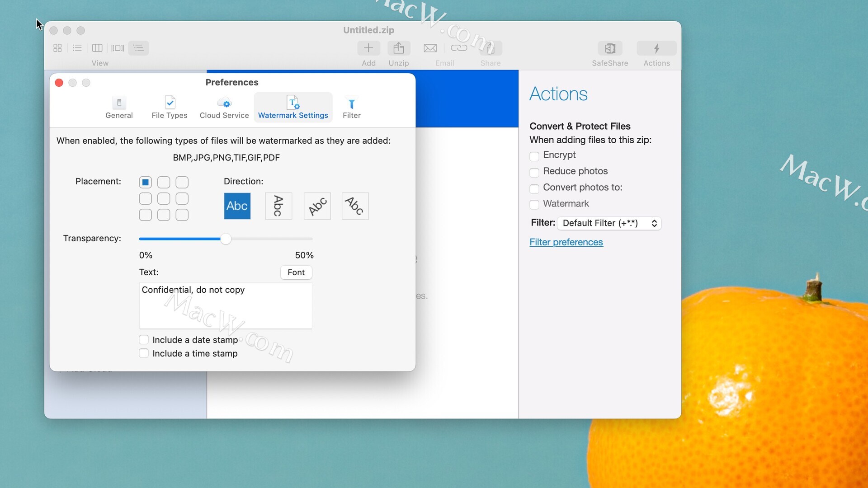
Task: Click the Add files toolbar icon
Action: point(368,48)
